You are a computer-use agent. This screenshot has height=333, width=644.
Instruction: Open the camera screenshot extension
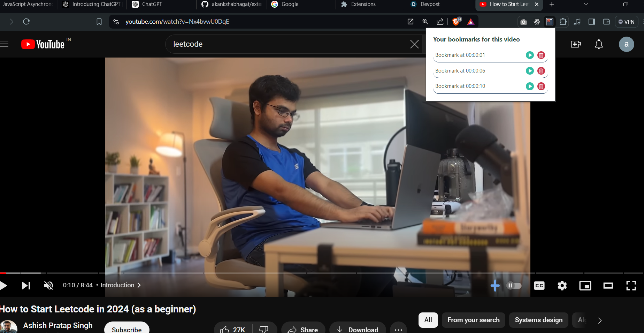(x=523, y=22)
